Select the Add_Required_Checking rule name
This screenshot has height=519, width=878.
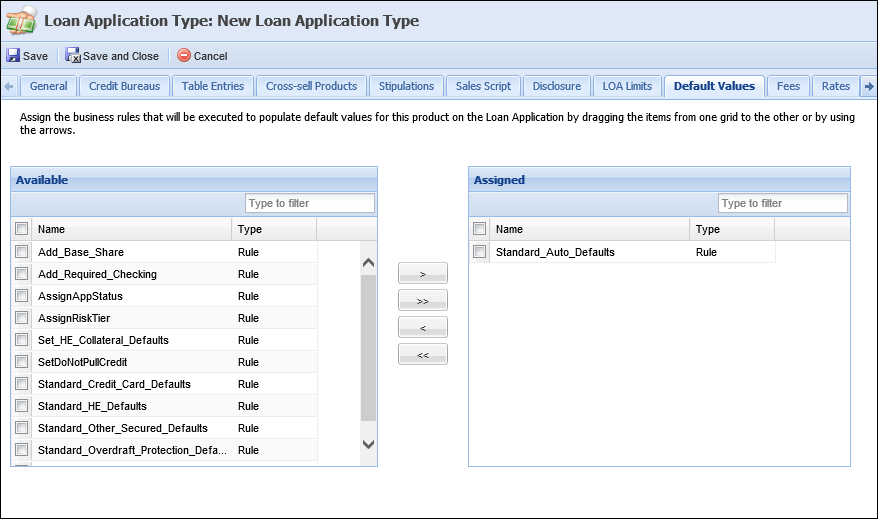[97, 274]
